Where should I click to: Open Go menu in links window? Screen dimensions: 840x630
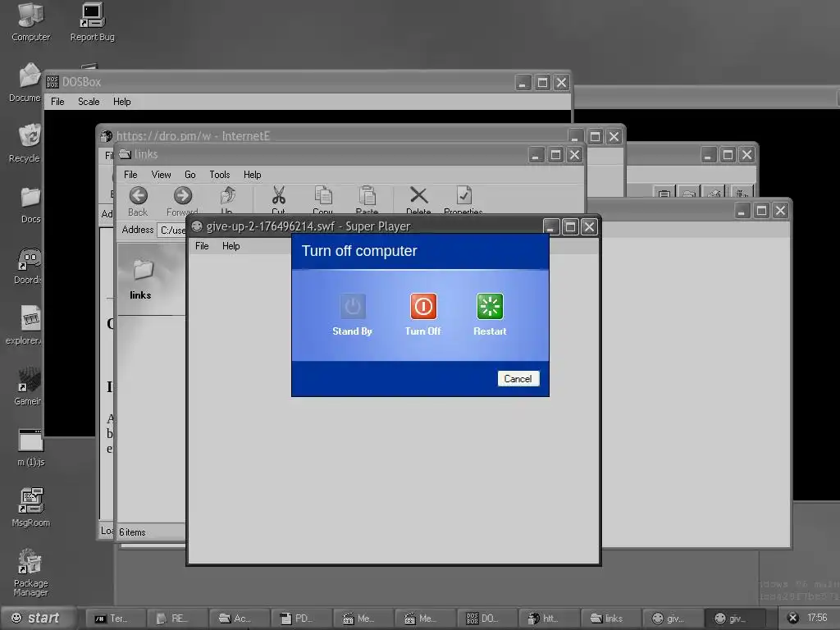pos(189,175)
